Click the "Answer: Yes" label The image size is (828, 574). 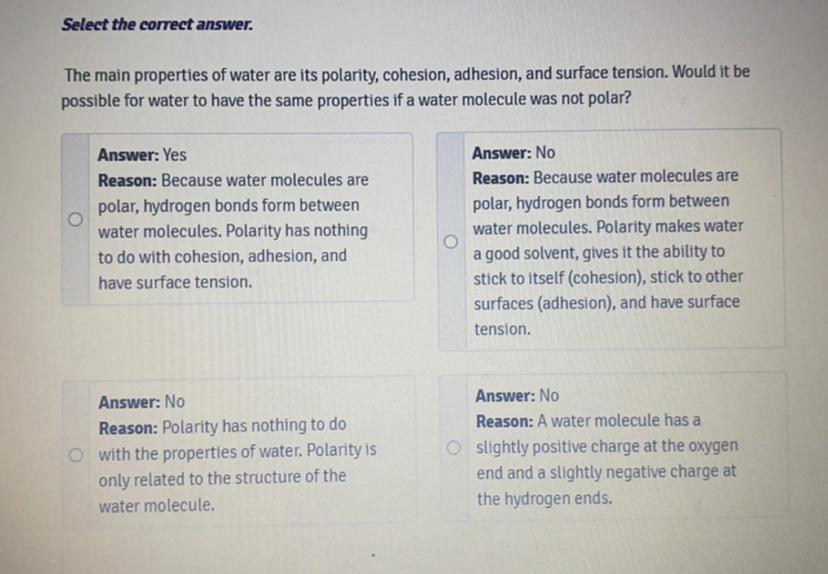click(142, 155)
